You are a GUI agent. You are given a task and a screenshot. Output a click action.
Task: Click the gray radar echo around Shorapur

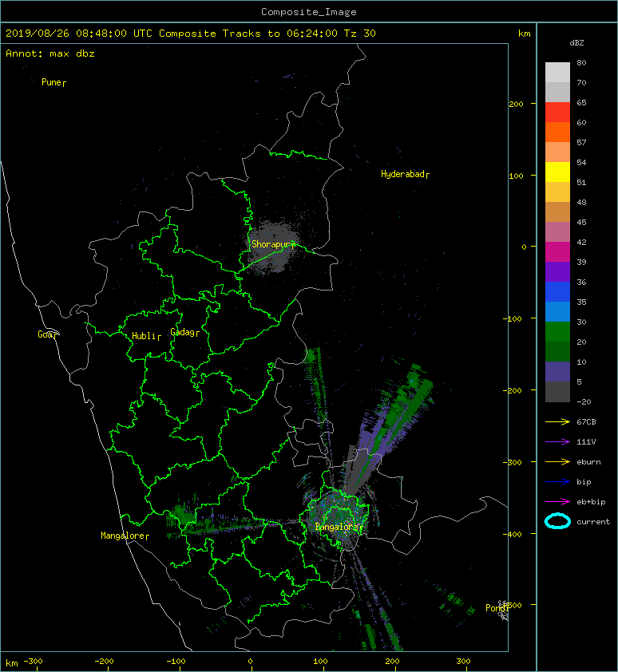(271, 247)
